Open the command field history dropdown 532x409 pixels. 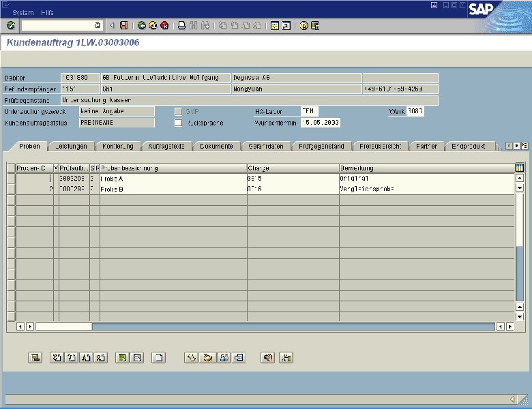click(98, 25)
